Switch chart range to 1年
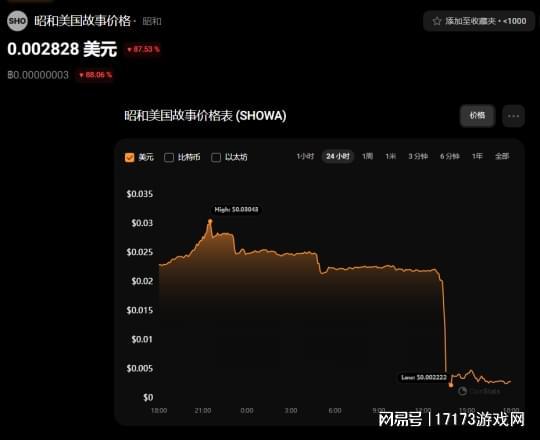Viewport: 540px width, 440px height. pos(477,156)
